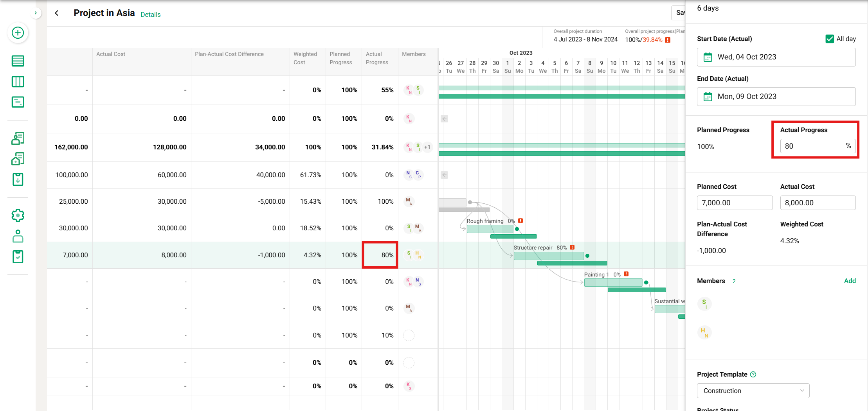The image size is (868, 411).
Task: Open the list view icon in sidebar
Action: (x=18, y=61)
